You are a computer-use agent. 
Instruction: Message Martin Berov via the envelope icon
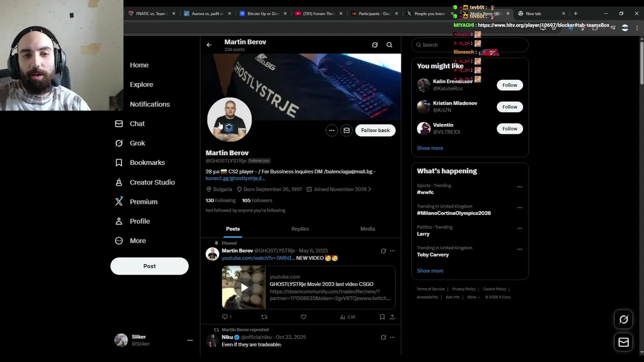click(x=347, y=130)
